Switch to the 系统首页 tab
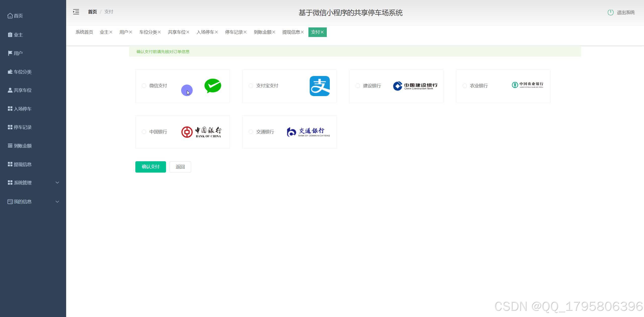The width and height of the screenshot is (644, 317). [84, 32]
